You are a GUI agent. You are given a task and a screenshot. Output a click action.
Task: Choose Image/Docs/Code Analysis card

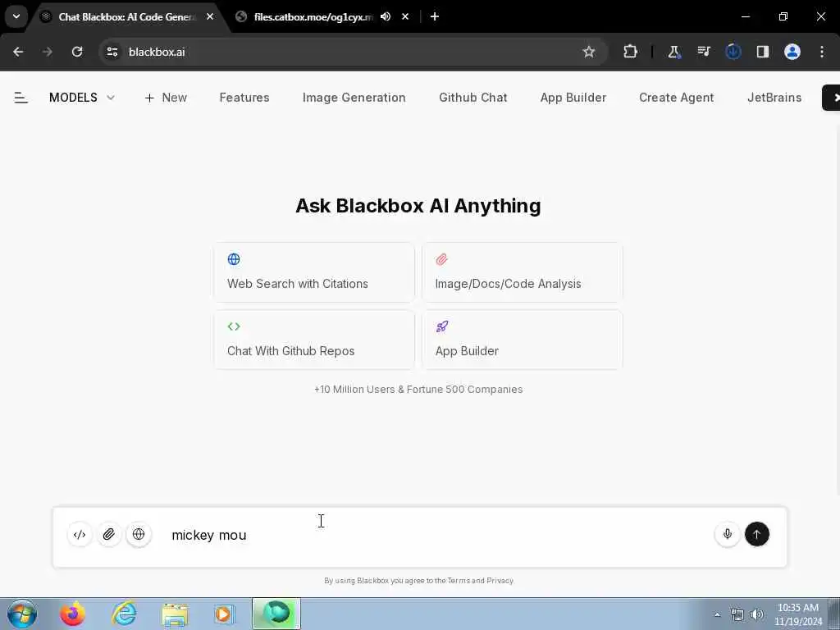523,272
